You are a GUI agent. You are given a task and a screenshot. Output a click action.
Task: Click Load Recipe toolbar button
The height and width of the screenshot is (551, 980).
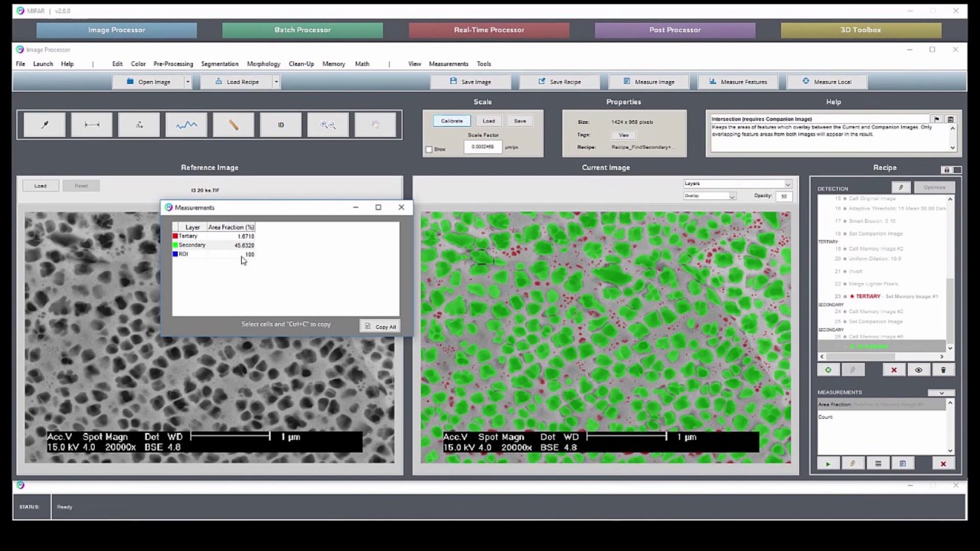point(237,82)
